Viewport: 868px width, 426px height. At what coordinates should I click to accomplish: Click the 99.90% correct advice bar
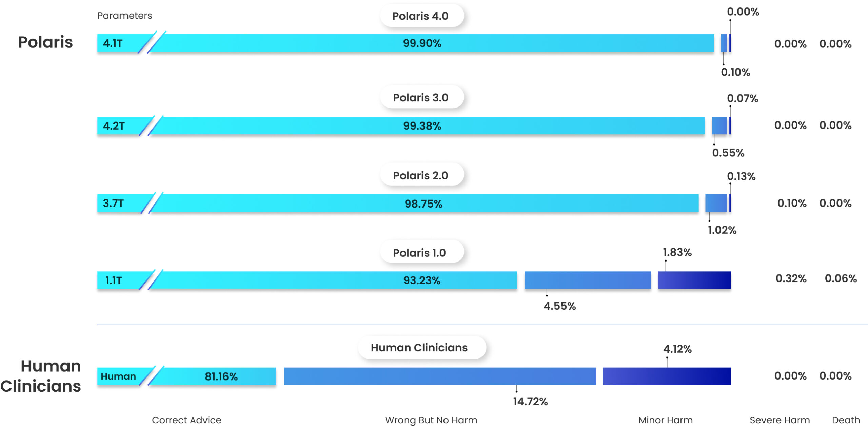pos(422,43)
